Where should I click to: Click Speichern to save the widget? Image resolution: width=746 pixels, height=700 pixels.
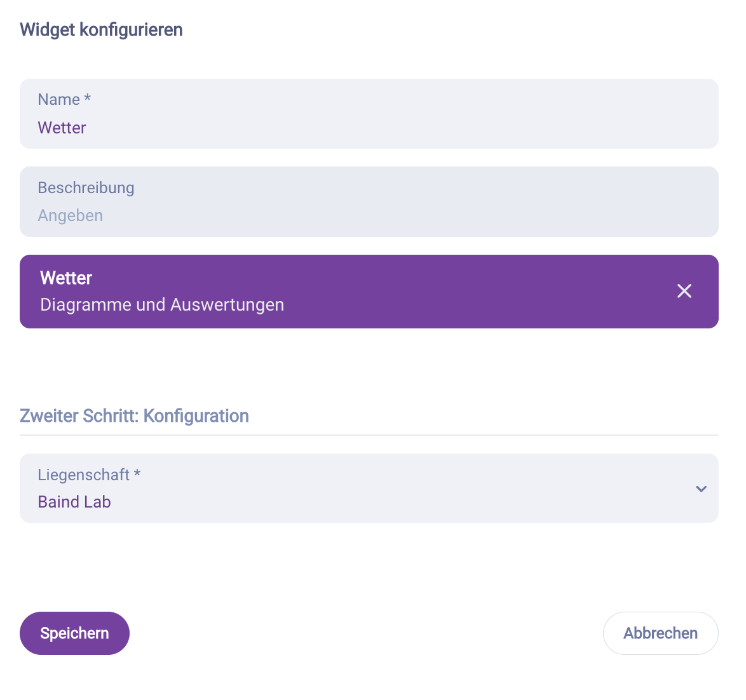click(x=74, y=633)
